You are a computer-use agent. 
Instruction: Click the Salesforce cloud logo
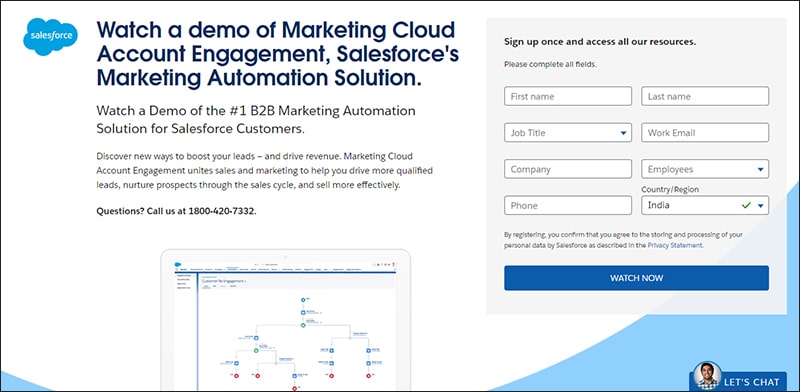[x=51, y=36]
